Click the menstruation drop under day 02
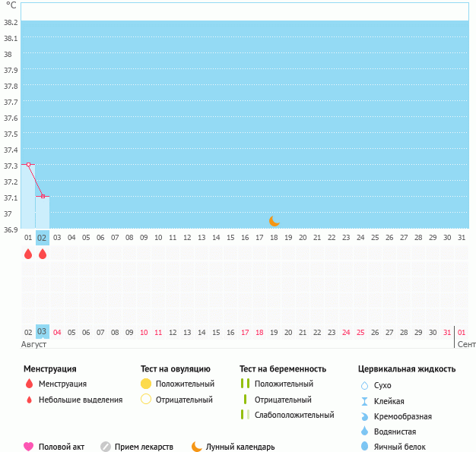The width and height of the screenshot is (476, 452). point(43,254)
